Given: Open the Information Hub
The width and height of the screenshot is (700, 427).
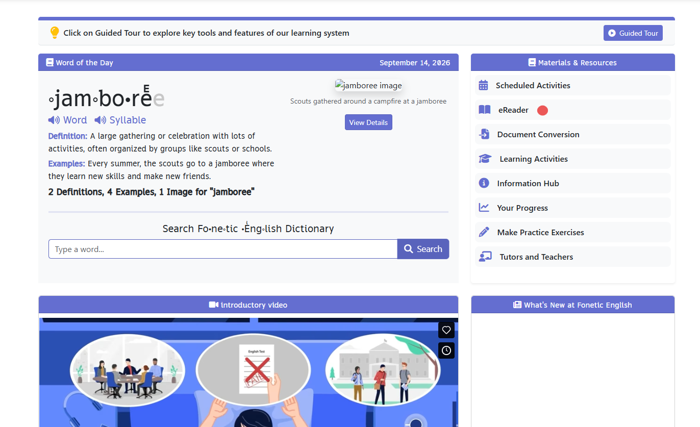Looking at the screenshot, I should 573,184.
